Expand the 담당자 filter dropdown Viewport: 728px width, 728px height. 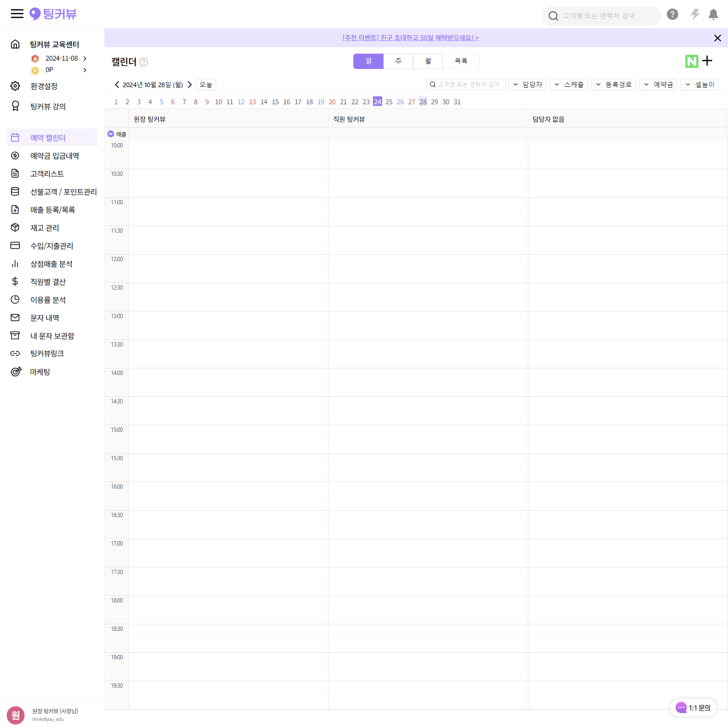528,84
